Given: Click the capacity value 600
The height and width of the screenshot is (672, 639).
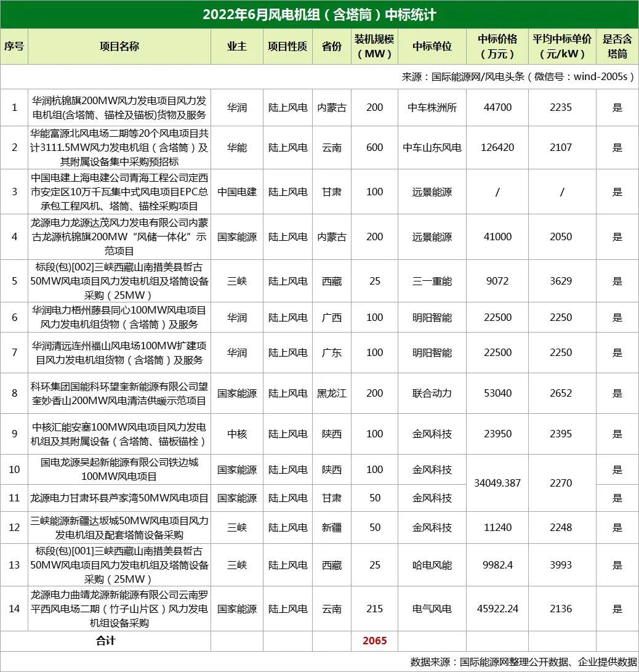Looking at the screenshot, I should coord(374,147).
